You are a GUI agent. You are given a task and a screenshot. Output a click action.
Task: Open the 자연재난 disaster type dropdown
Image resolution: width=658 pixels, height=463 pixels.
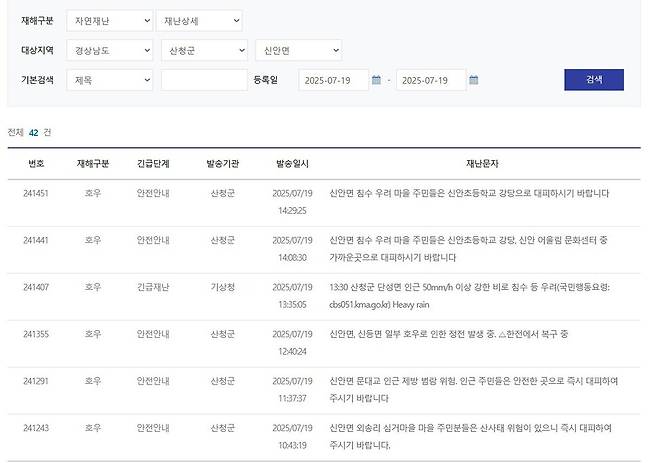point(110,21)
